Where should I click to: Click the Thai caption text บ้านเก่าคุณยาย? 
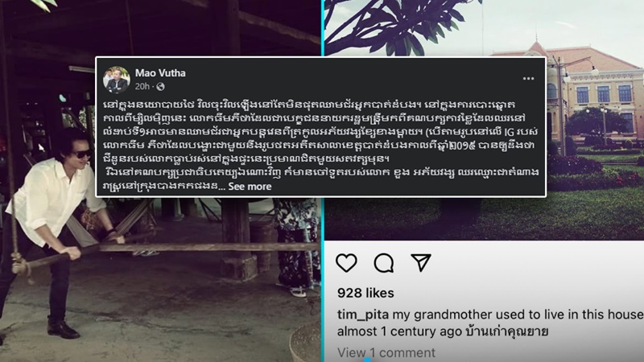507,331
